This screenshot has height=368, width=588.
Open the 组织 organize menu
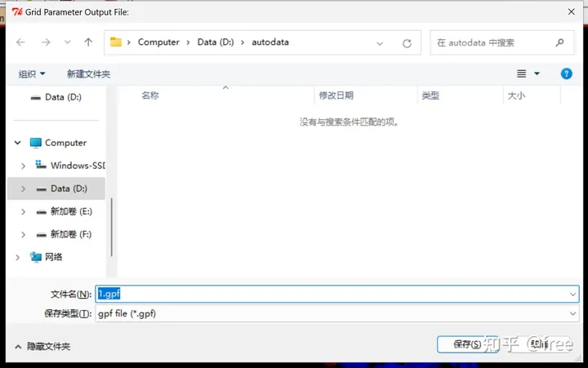[x=32, y=74]
